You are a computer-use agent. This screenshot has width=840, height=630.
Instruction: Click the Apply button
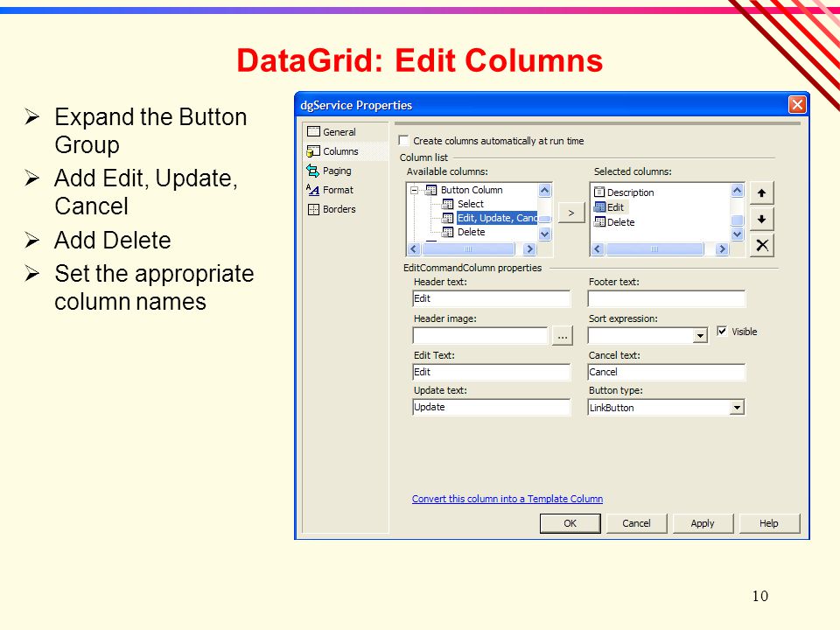point(703,523)
